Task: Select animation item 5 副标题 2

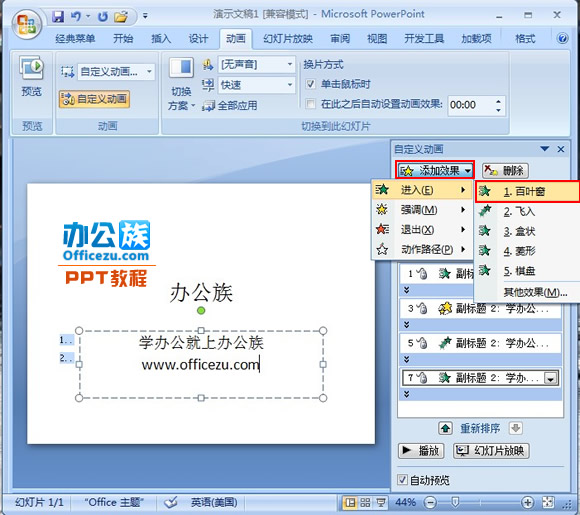Action: tap(480, 343)
